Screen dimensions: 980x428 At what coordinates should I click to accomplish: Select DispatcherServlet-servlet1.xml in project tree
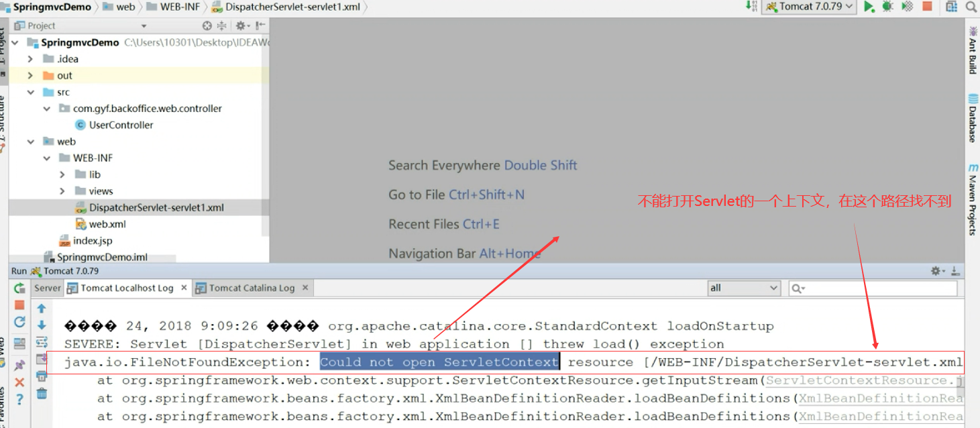150,208
